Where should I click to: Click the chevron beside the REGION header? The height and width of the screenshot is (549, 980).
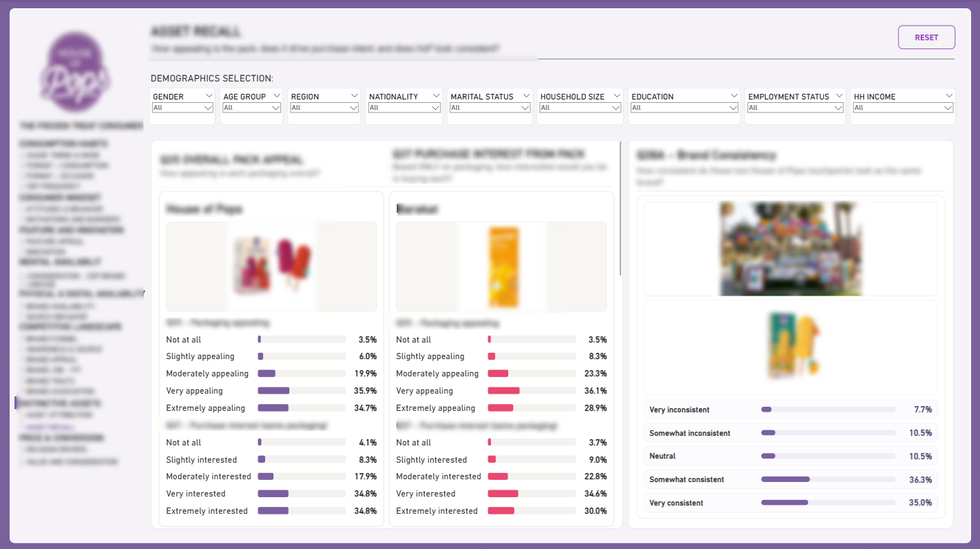(354, 95)
